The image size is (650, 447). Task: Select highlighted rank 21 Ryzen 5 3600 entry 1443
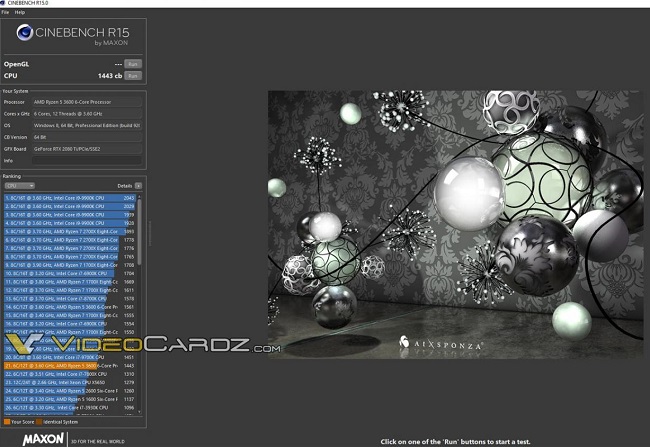[x=70, y=366]
